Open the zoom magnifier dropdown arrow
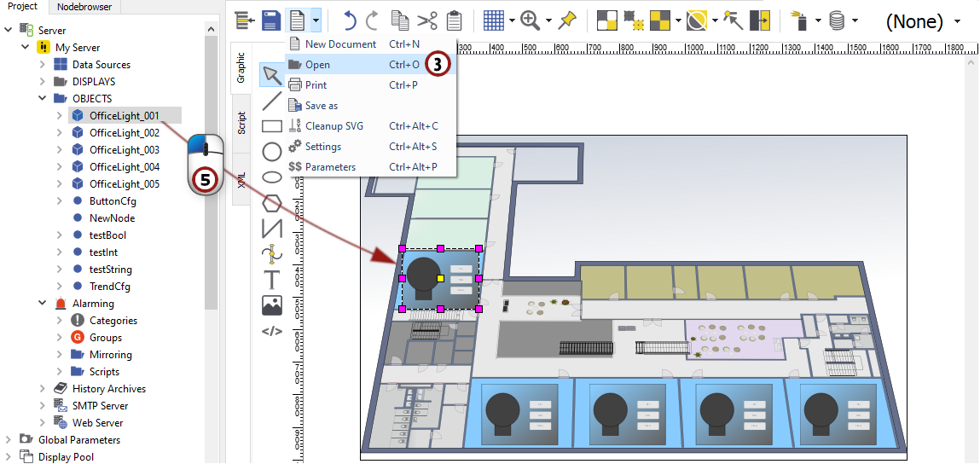 (x=548, y=20)
